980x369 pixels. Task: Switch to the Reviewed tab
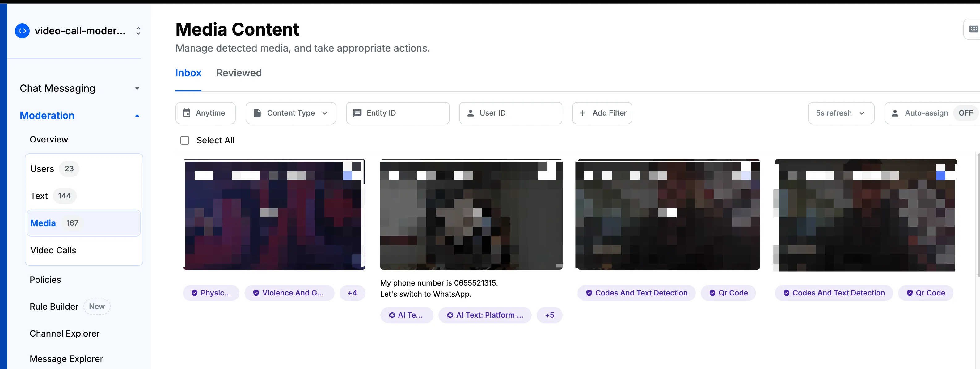[239, 73]
